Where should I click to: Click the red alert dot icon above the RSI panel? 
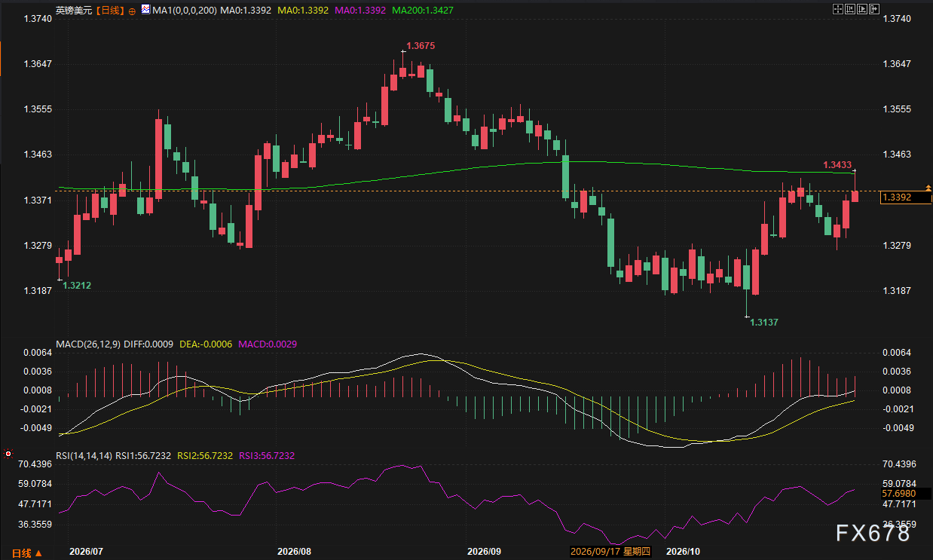click(8, 454)
